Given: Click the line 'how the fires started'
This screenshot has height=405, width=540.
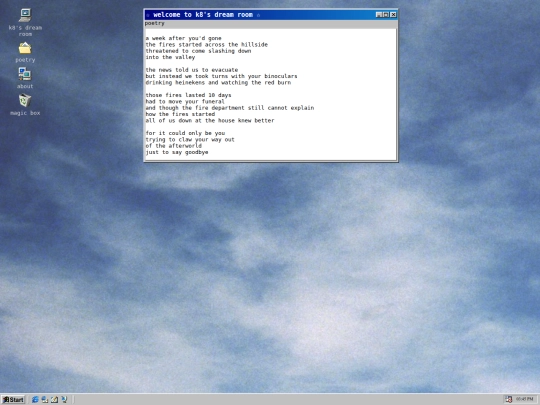Looking at the screenshot, I should click(x=180, y=114).
